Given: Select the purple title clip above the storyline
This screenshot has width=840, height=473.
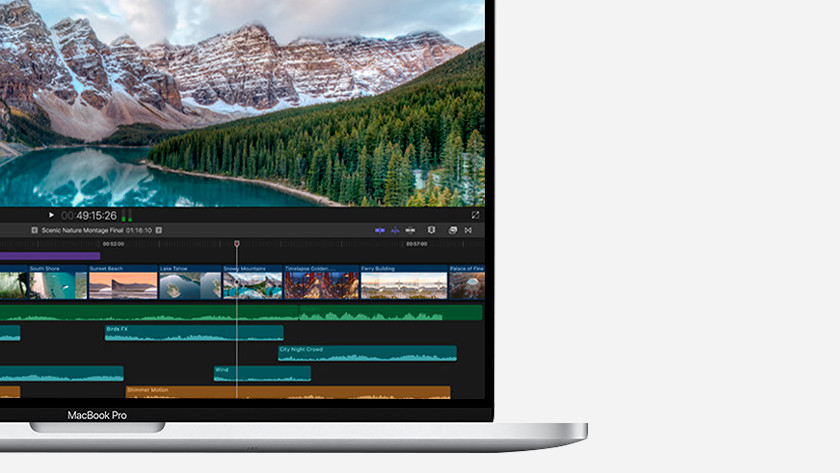Looking at the screenshot, I should (50, 256).
